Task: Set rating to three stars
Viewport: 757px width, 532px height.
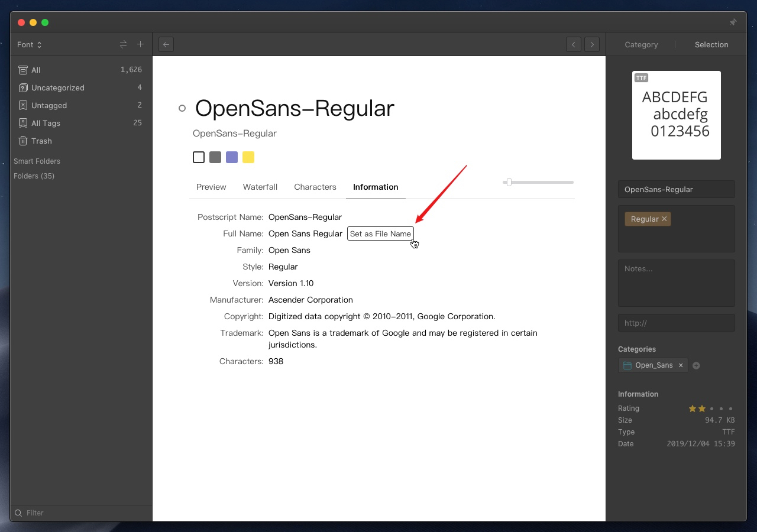Action: 711,408
